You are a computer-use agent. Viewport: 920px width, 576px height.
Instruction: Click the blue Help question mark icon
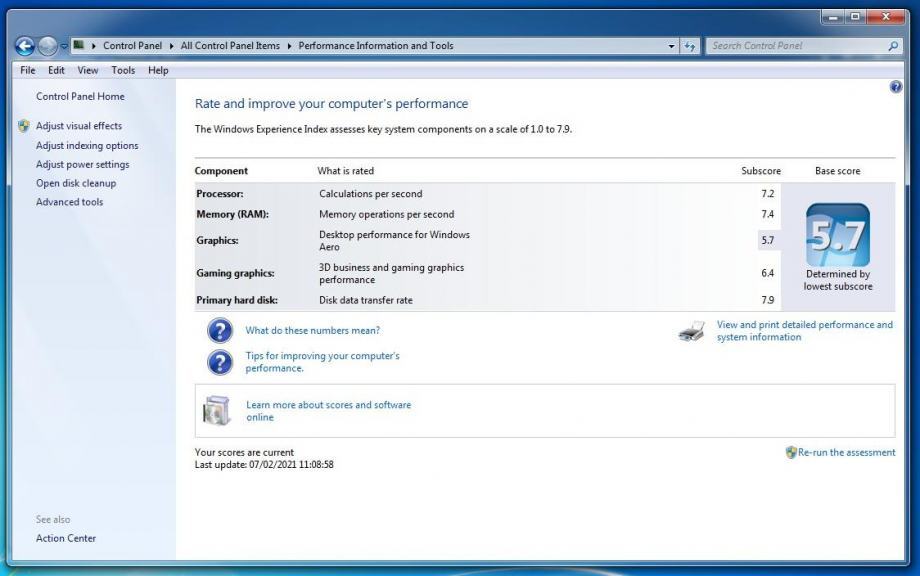point(895,87)
